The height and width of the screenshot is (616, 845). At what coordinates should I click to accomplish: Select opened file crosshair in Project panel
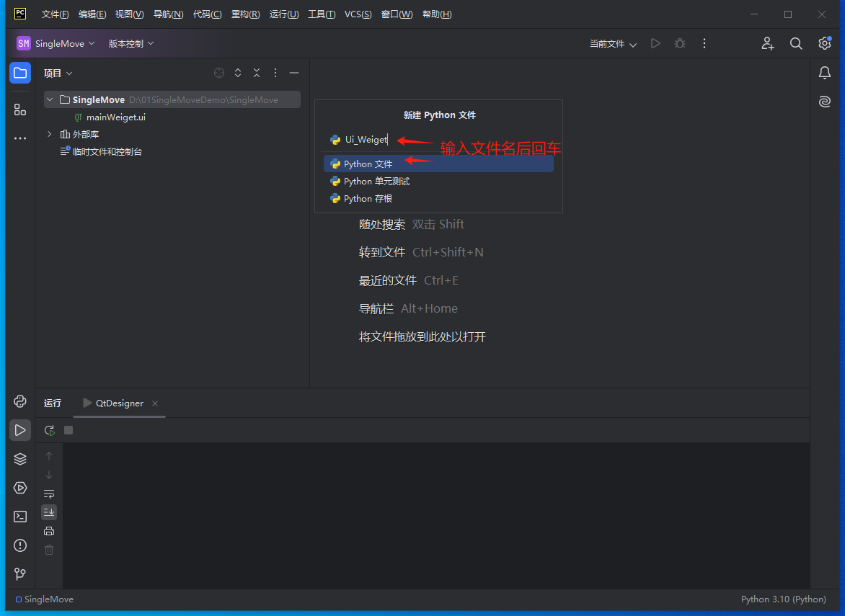click(218, 73)
